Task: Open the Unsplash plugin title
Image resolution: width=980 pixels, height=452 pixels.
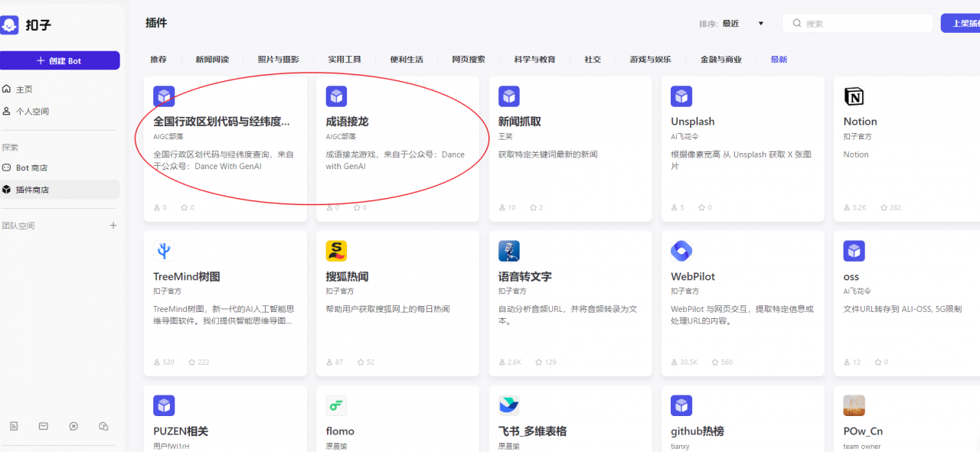Action: point(693,122)
